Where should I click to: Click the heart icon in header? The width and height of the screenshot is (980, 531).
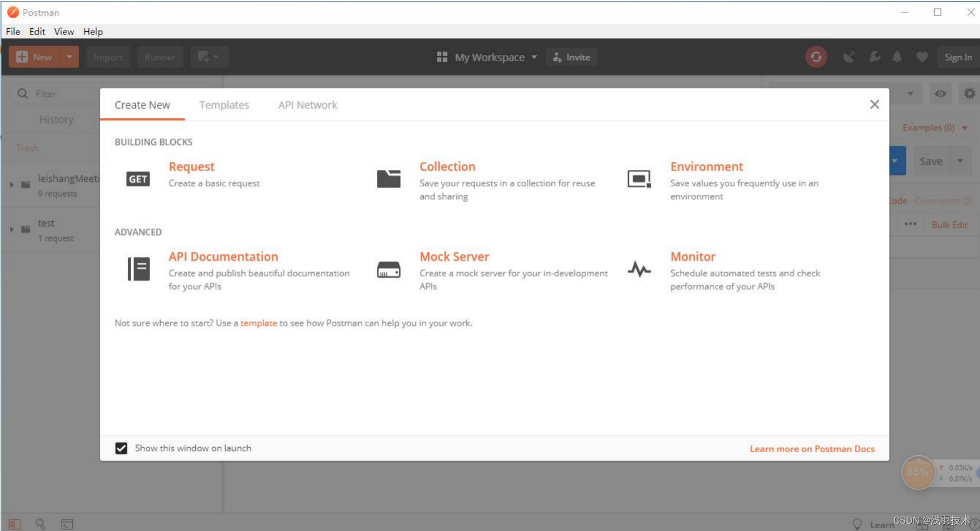click(922, 57)
